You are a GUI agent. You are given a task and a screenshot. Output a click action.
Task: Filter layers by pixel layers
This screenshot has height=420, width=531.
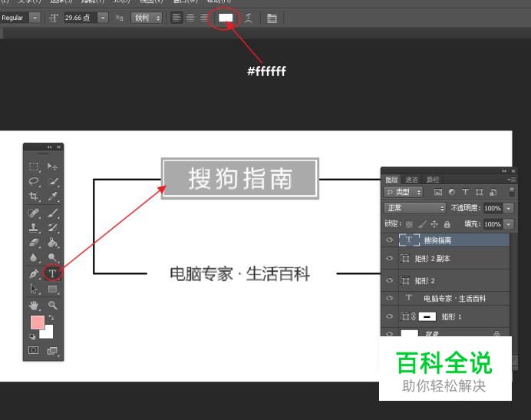pos(438,192)
